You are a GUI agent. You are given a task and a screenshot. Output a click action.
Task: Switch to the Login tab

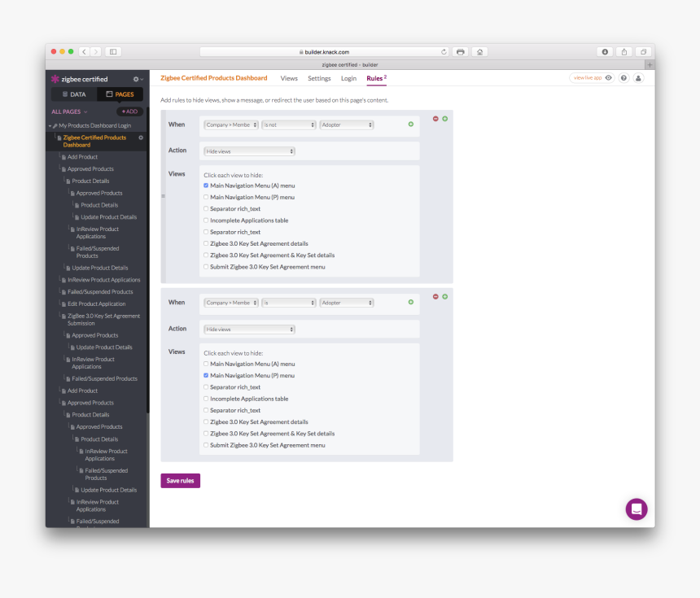coord(348,79)
